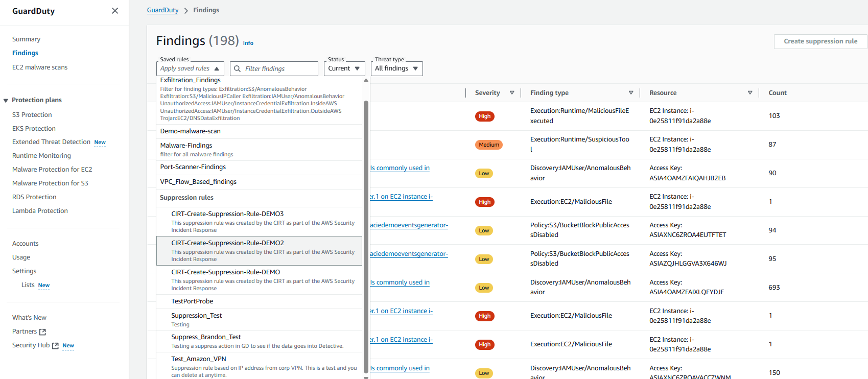The height and width of the screenshot is (379, 868).
Task: Click access key ASIA4OAMZFAIQAHJB2EB
Action: click(x=687, y=178)
